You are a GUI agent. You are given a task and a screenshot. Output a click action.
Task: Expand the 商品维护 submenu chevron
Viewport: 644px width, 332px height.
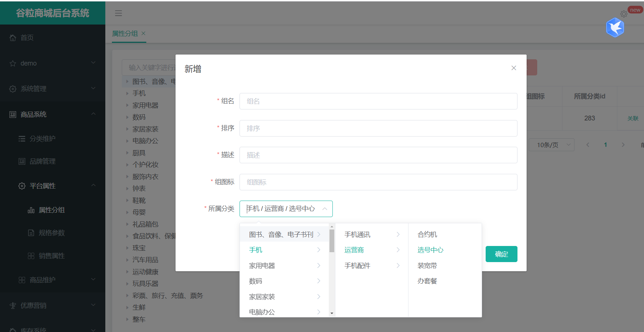tap(93, 280)
